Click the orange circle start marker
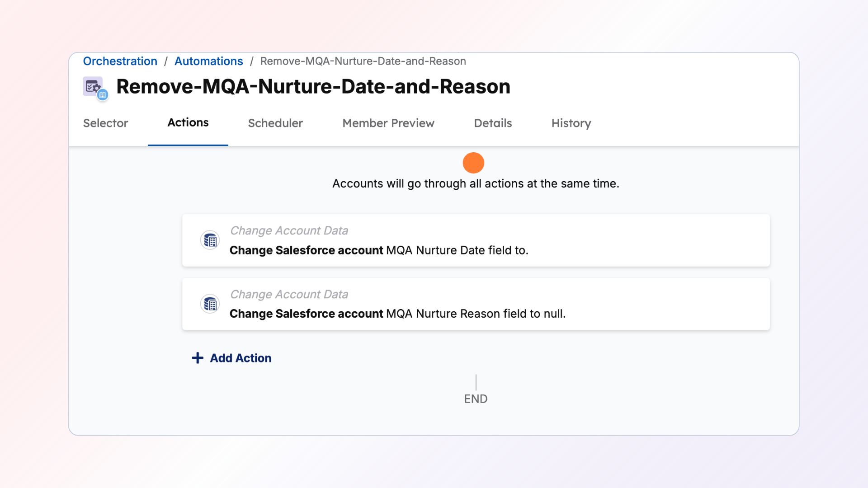 pyautogui.click(x=473, y=163)
